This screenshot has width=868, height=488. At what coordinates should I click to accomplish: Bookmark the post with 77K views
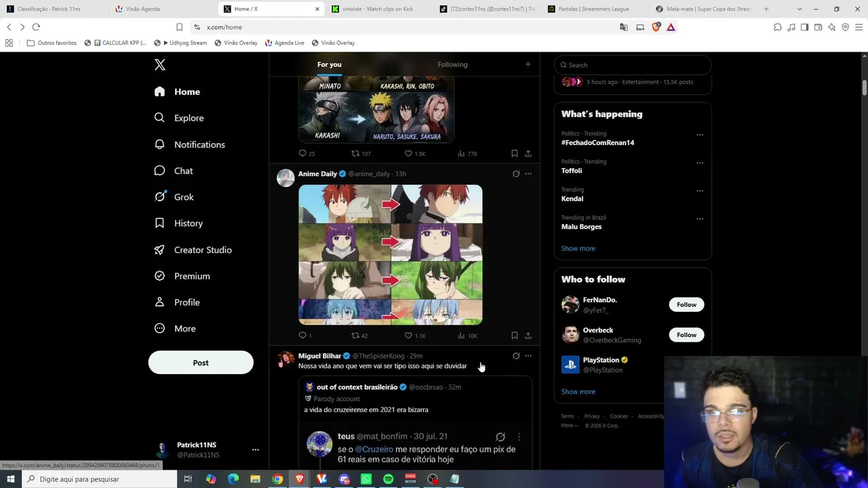point(515,154)
